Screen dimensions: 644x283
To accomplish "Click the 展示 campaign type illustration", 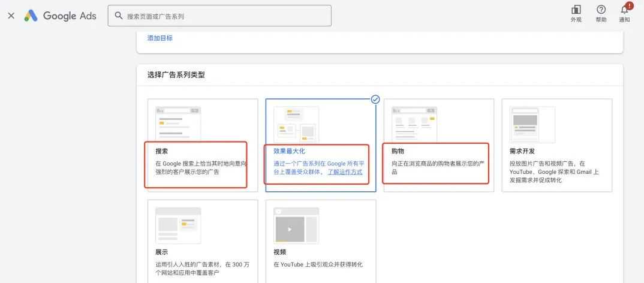I will [178, 225].
